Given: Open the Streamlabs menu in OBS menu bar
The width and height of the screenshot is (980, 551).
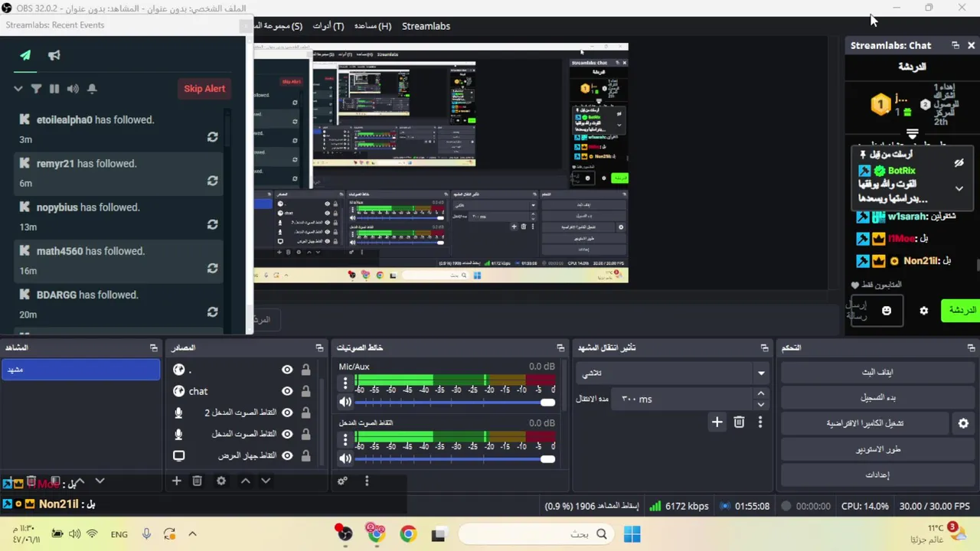Looking at the screenshot, I should [x=426, y=26].
